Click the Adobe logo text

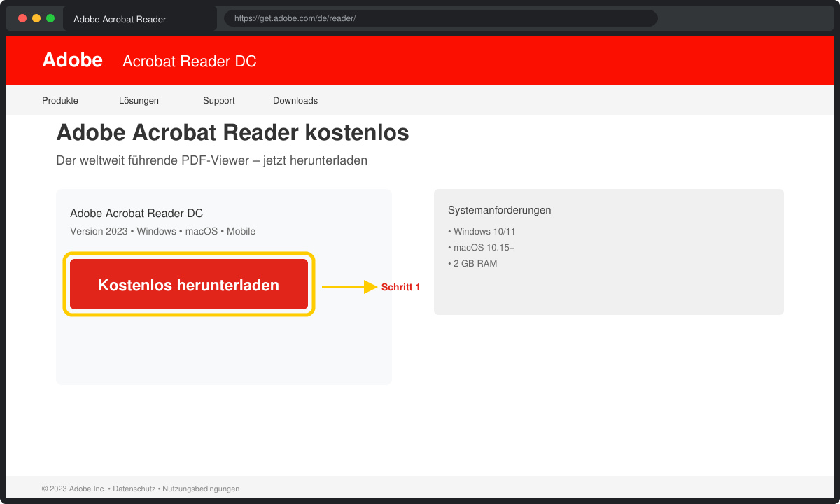pyautogui.click(x=73, y=60)
